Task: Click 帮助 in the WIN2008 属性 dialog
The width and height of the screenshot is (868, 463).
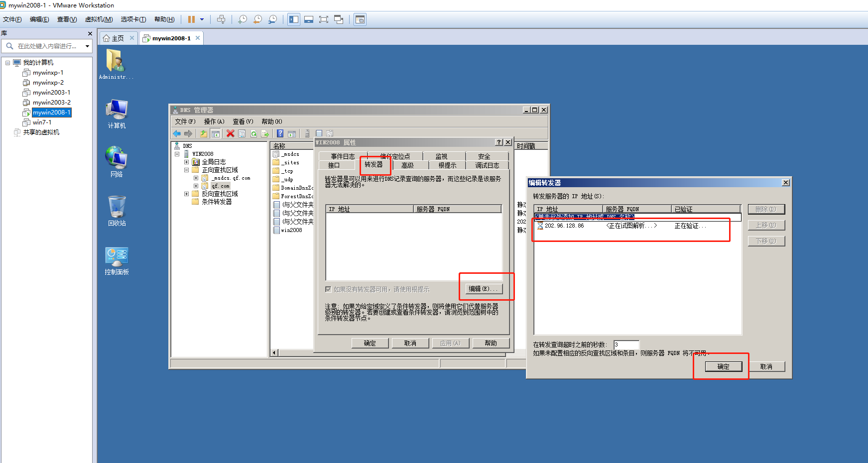Action: (491, 343)
